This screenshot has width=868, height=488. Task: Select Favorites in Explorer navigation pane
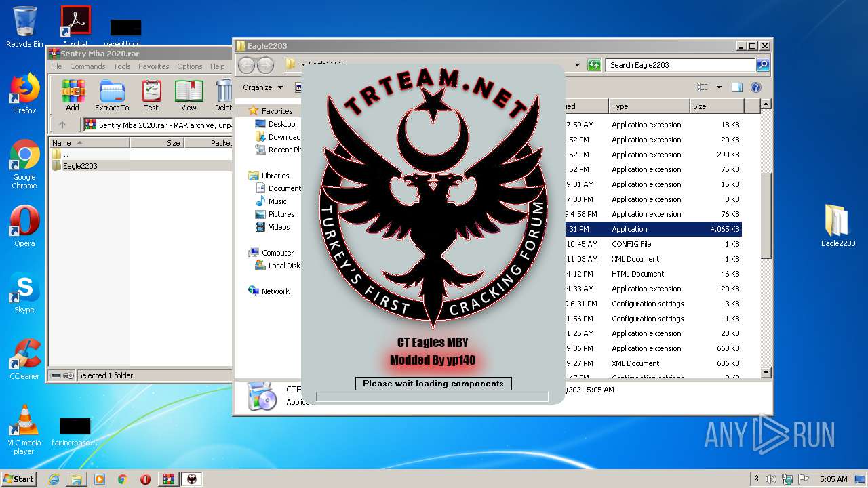coord(271,111)
